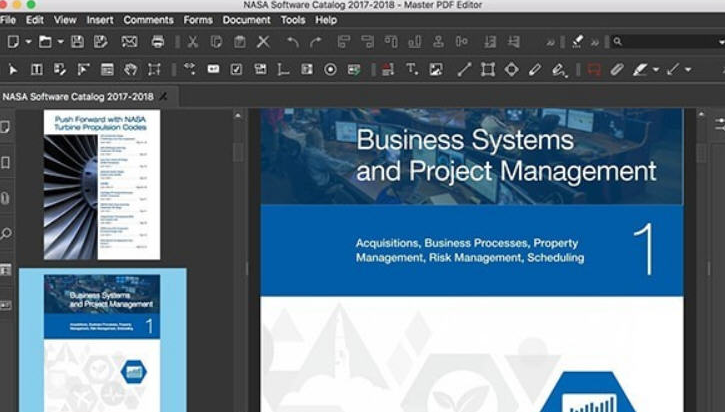Click the Save document icon
Image resolution: width=725 pixels, height=412 pixels.
point(77,41)
